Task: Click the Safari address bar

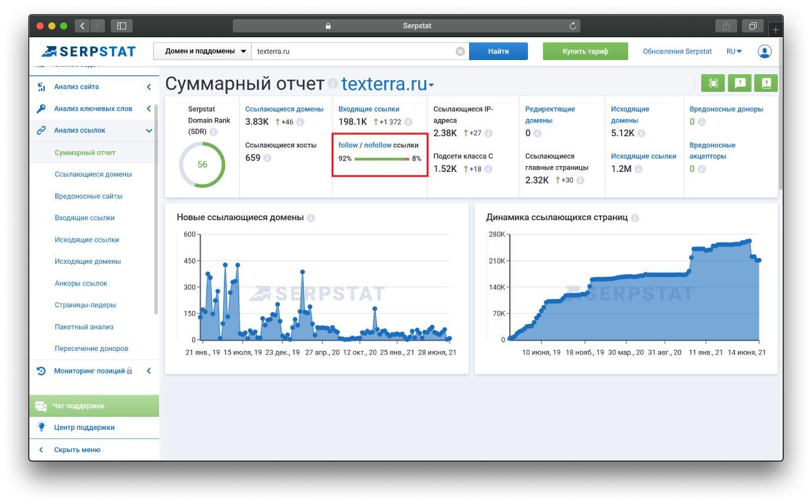Action: point(407,26)
